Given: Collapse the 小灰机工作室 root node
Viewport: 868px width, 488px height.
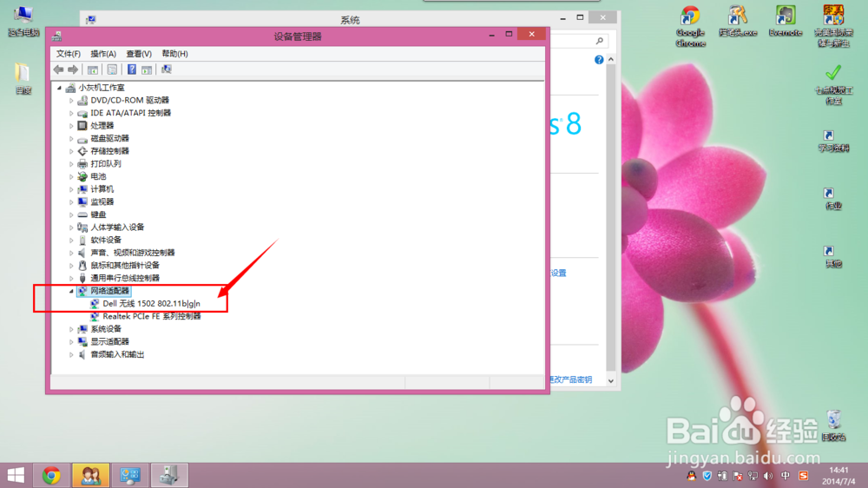Looking at the screenshot, I should point(59,88).
